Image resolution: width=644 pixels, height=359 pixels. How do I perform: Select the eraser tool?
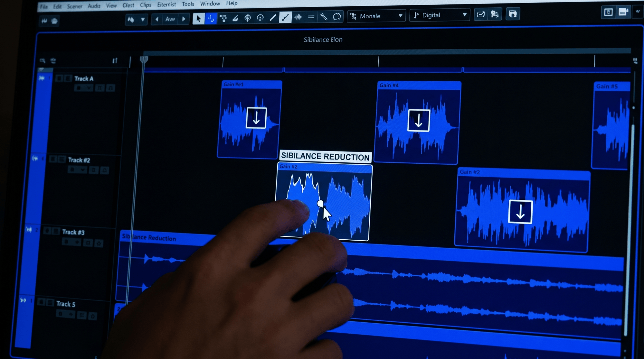pos(235,18)
